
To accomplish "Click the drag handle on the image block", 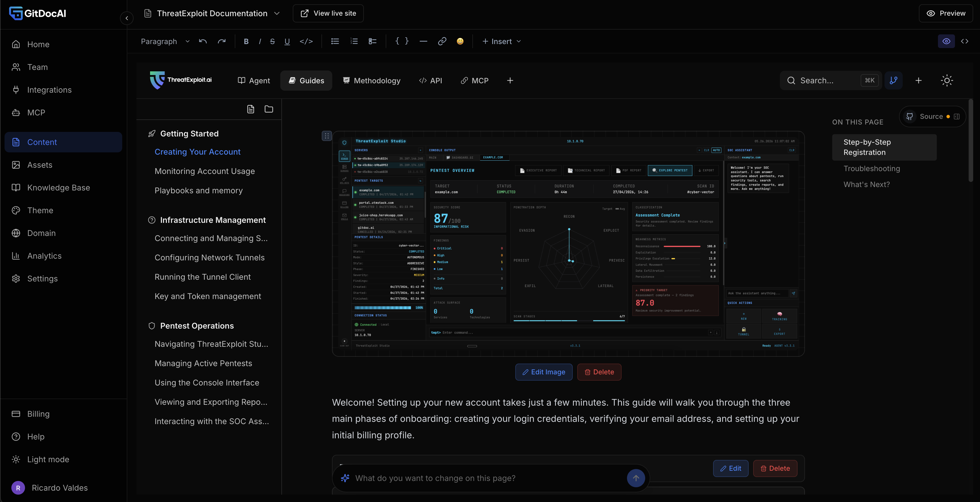I will click(x=327, y=136).
